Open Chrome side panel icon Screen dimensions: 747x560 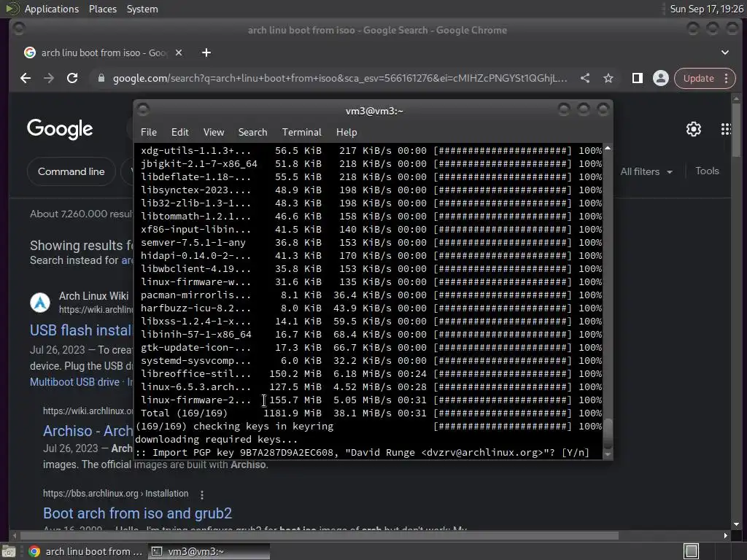638,78
